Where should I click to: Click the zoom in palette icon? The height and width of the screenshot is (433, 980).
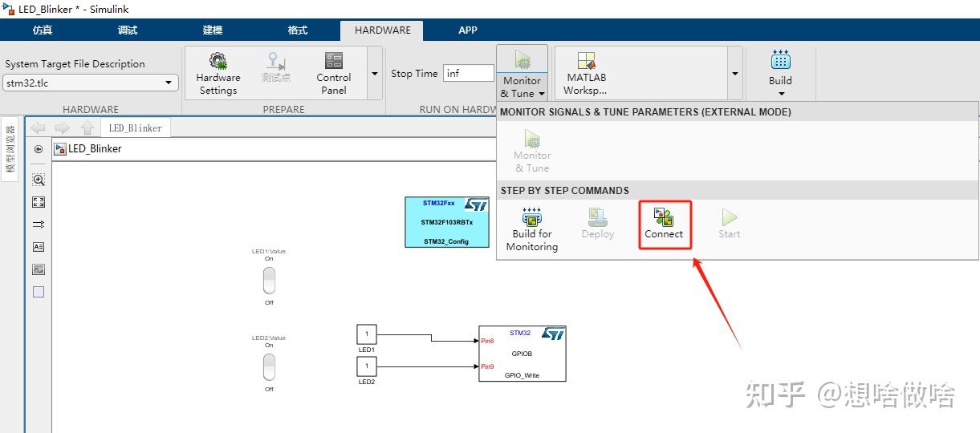point(39,180)
